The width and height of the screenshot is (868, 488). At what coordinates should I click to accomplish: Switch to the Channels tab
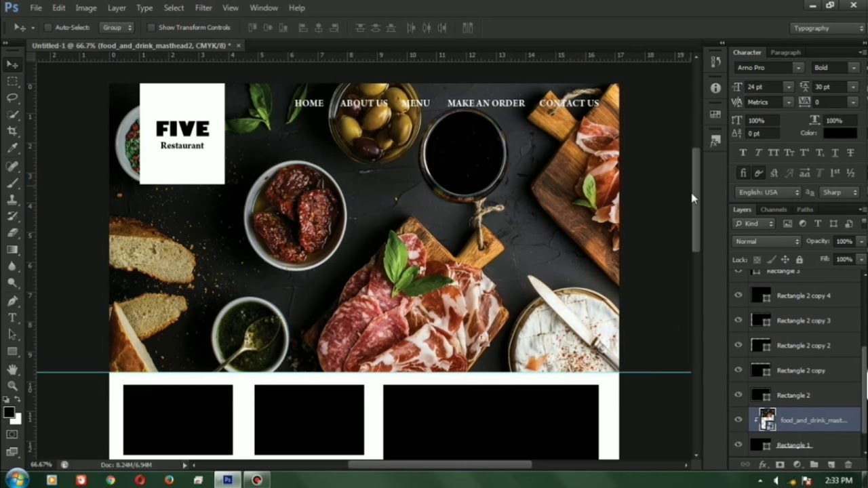coord(774,209)
